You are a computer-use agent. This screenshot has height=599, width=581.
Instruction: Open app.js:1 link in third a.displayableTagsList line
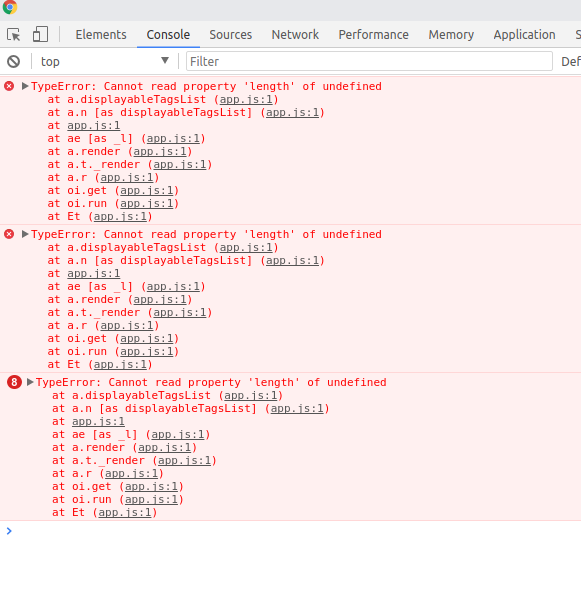pos(251,395)
